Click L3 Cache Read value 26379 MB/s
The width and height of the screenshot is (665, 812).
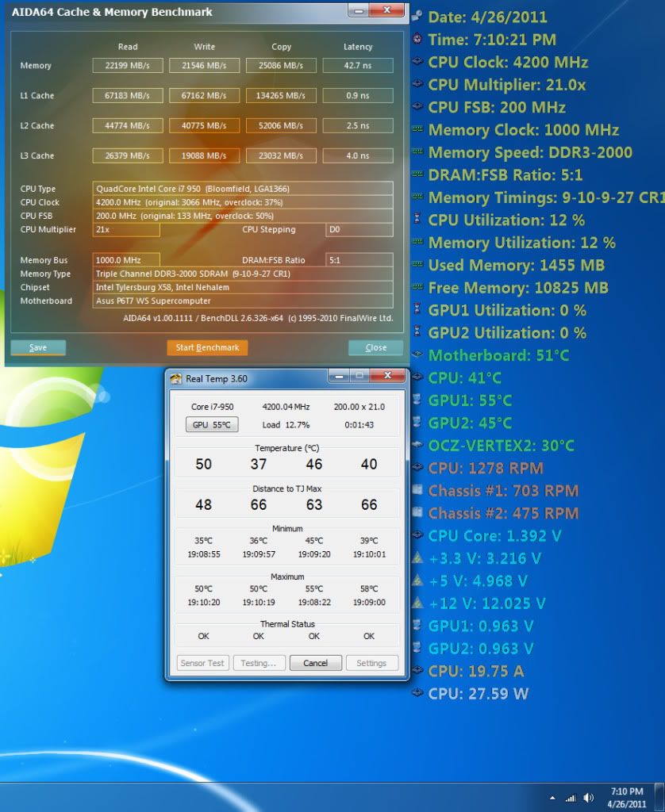128,156
